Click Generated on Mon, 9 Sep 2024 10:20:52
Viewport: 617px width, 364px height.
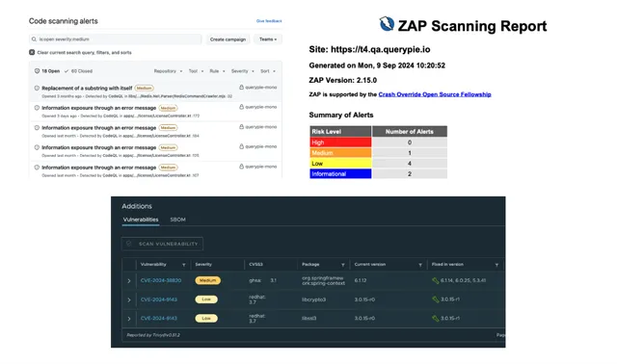click(377, 65)
